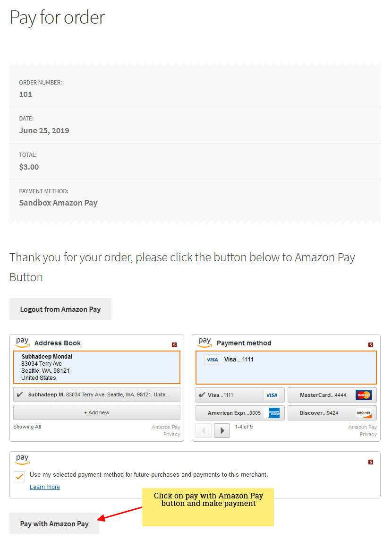Go to previous page of payment methods
The image size is (392, 540).
coord(204,431)
